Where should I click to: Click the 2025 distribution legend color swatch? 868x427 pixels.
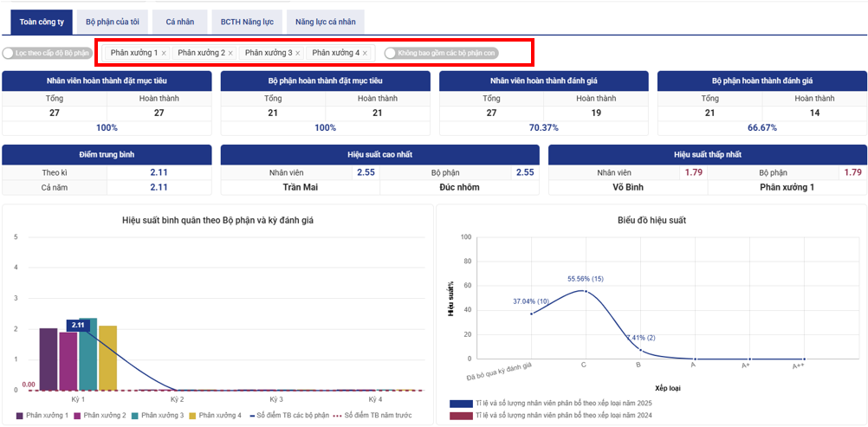(x=460, y=404)
